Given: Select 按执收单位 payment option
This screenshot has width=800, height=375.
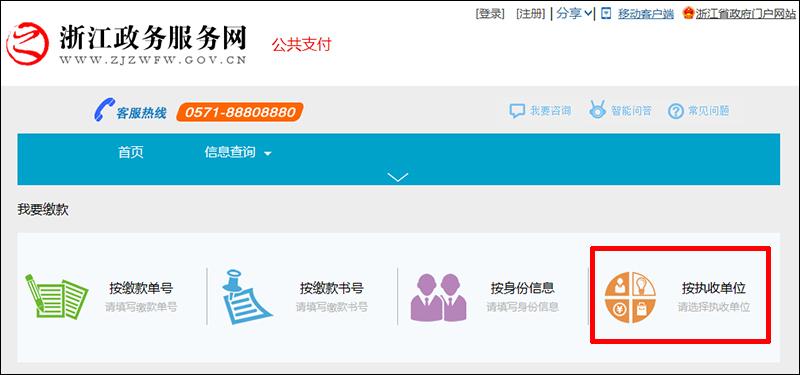Looking at the screenshot, I should pyautogui.click(x=714, y=288).
